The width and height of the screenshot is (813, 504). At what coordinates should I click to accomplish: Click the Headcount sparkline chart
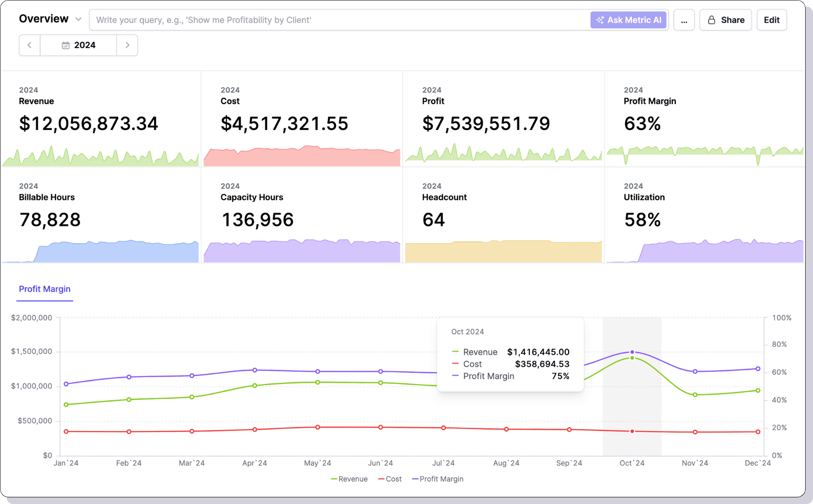pos(504,251)
